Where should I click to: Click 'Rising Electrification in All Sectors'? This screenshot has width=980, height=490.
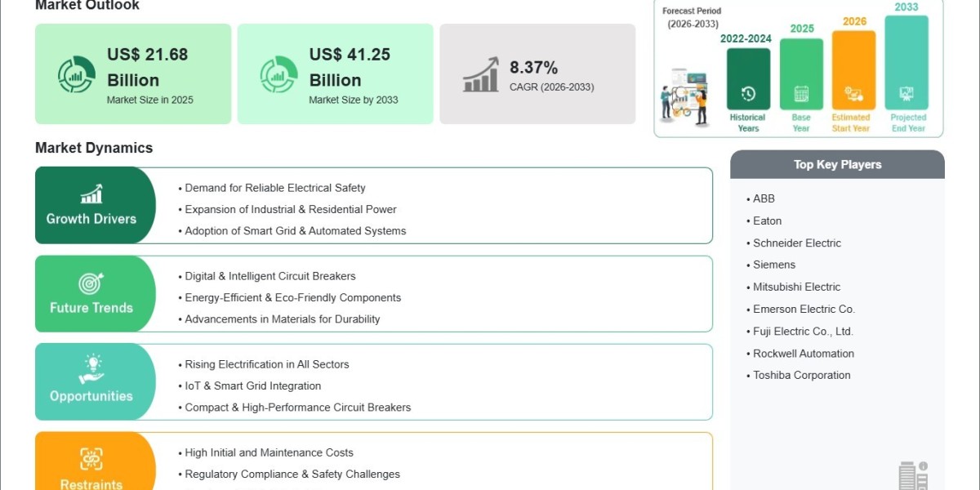pyautogui.click(x=267, y=364)
